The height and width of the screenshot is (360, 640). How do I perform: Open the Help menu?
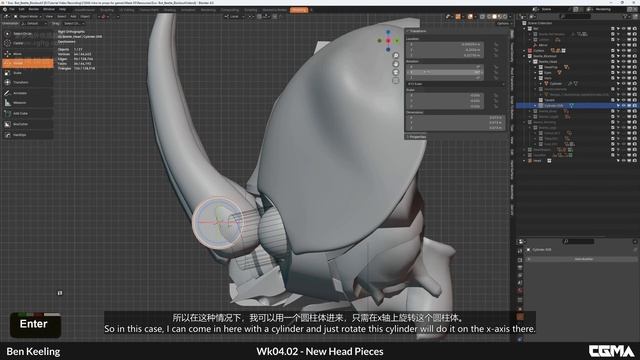coord(62,9)
